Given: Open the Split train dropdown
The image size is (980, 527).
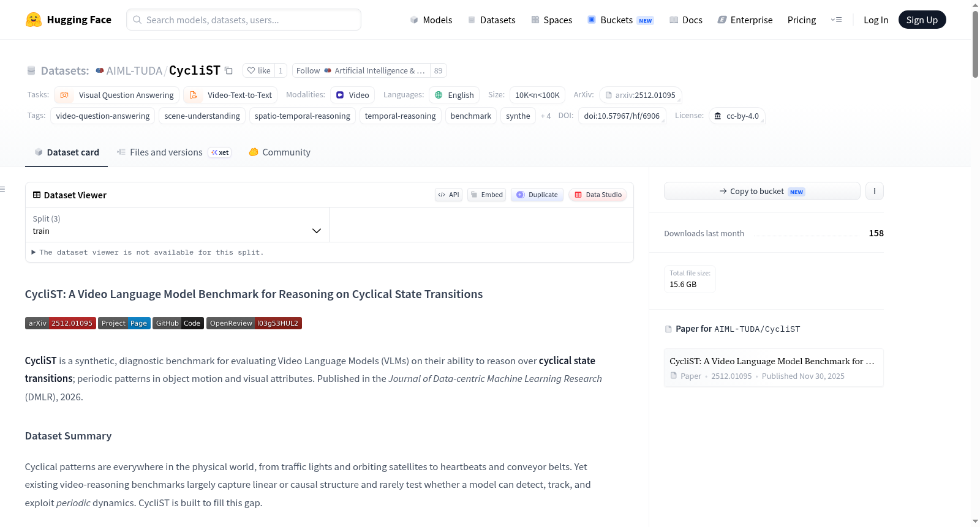Looking at the screenshot, I should [x=177, y=225].
